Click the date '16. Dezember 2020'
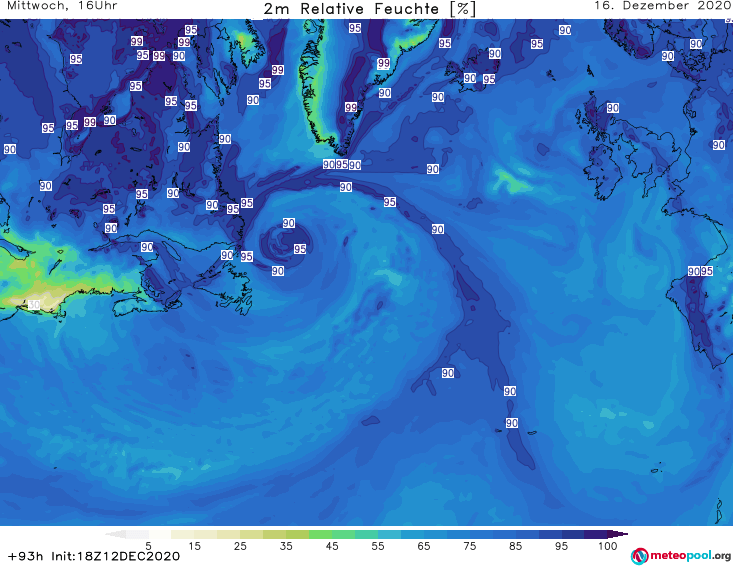 662,6
